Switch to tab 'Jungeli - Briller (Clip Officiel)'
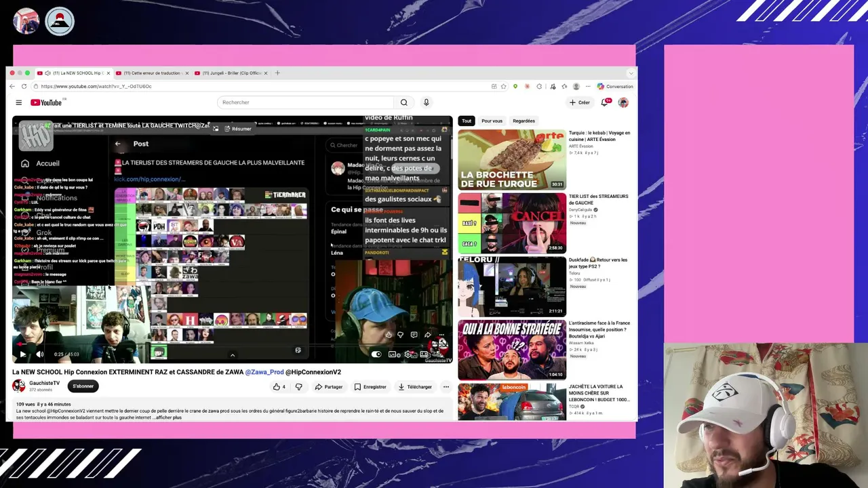868x488 pixels. point(231,73)
